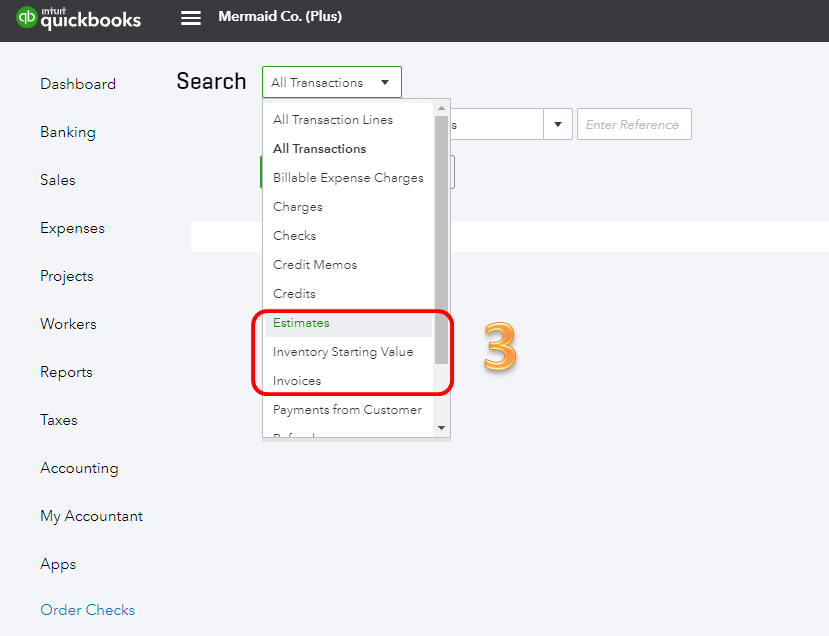Open the All Transactions search dropdown

click(331, 82)
